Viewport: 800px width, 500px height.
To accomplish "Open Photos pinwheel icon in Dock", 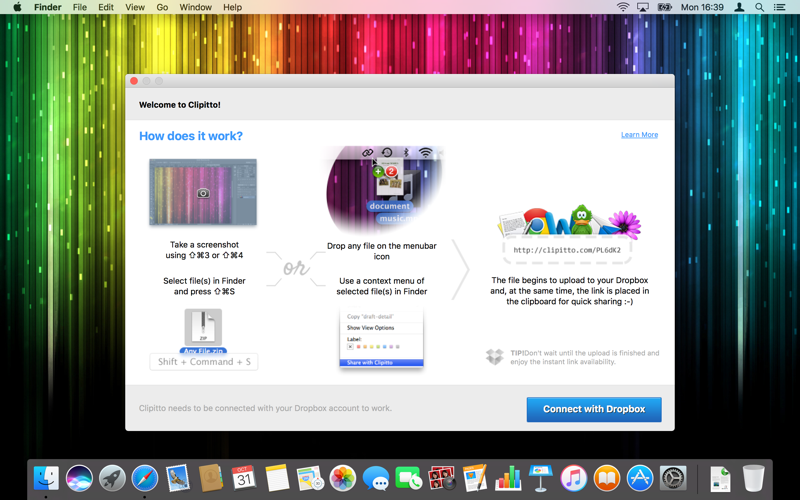I will (343, 479).
